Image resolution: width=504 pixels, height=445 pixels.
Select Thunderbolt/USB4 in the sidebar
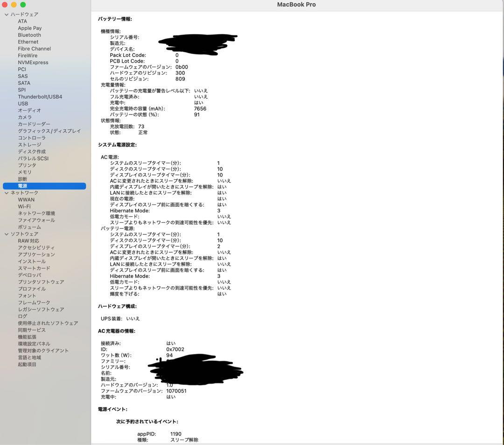point(41,97)
